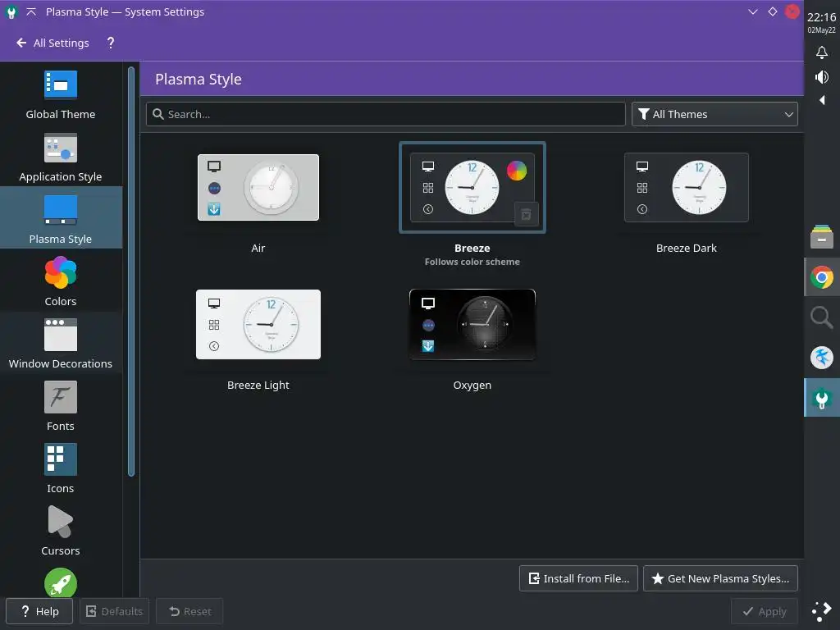The width and height of the screenshot is (840, 630).
Task: Select the Air plasma style thumbnail
Action: click(258, 188)
